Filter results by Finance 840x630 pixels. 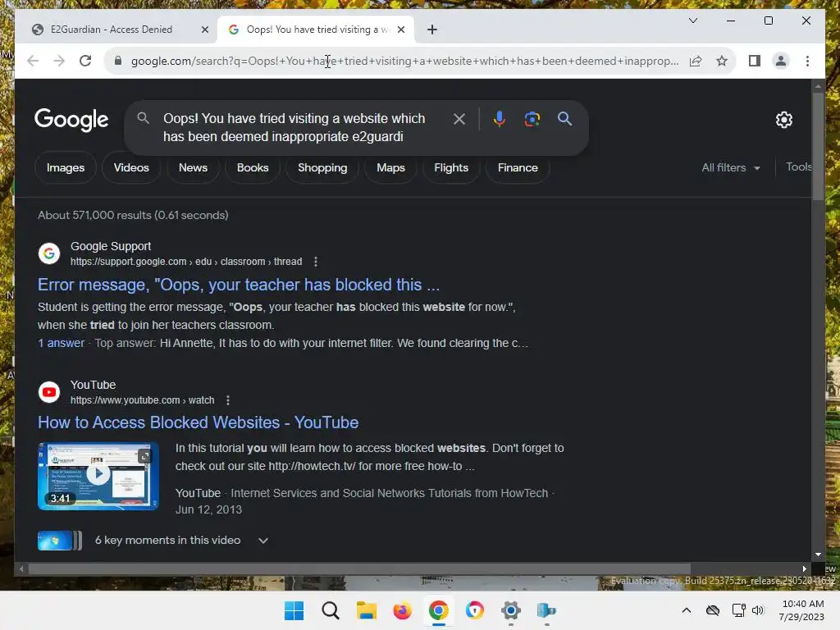click(x=518, y=167)
